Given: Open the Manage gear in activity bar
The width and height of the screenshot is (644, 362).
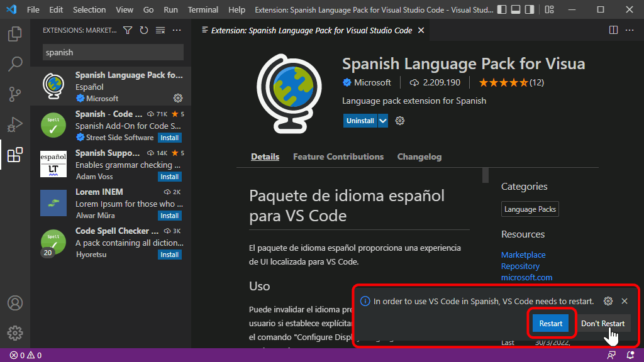Looking at the screenshot, I should click(15, 333).
